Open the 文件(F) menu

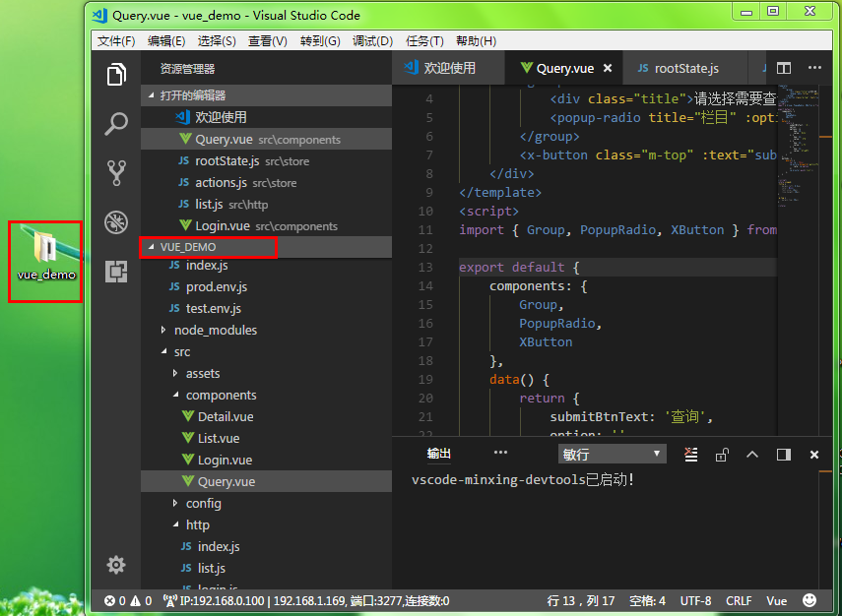point(116,41)
